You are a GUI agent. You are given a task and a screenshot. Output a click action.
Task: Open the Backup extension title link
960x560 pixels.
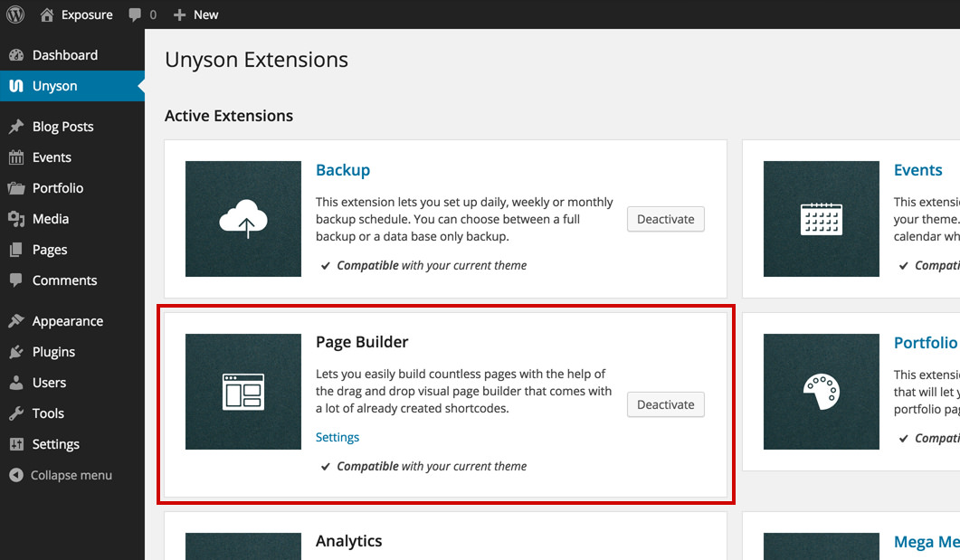pos(343,170)
